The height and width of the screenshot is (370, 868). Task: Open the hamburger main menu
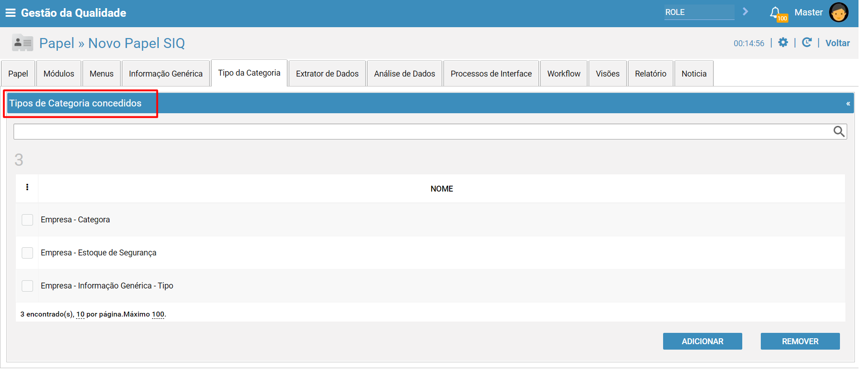point(10,13)
